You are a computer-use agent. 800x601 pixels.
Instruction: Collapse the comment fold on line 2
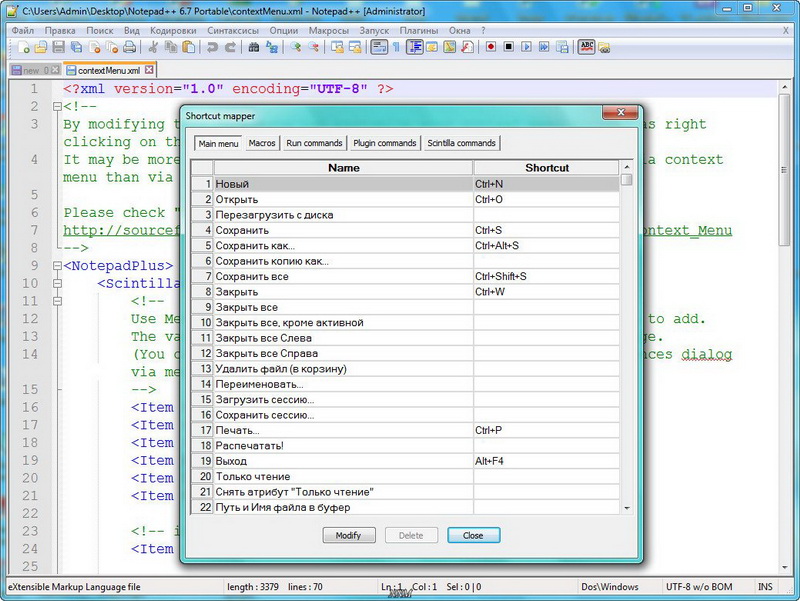point(57,107)
